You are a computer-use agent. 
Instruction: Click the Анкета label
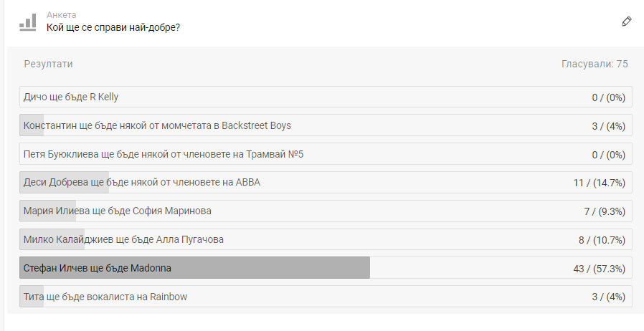click(x=61, y=15)
